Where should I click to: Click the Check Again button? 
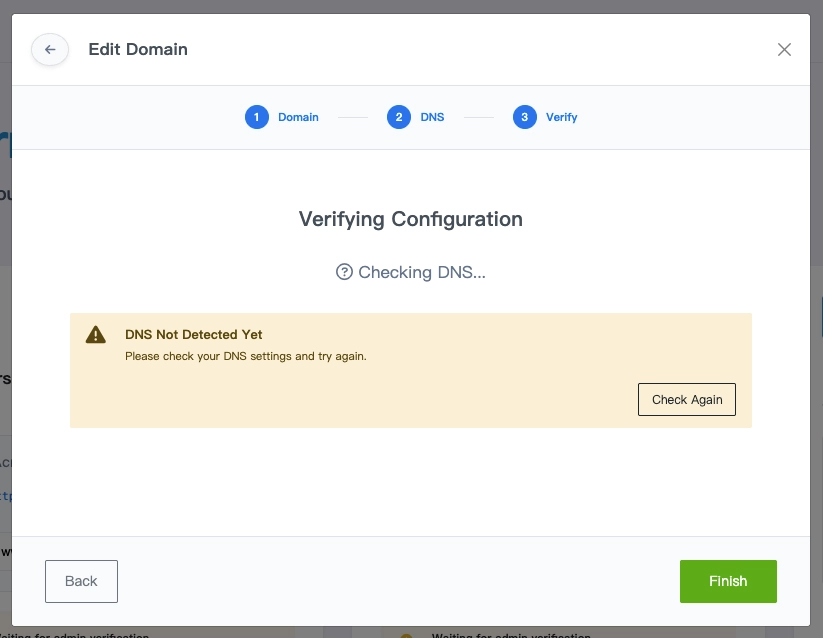pos(687,400)
